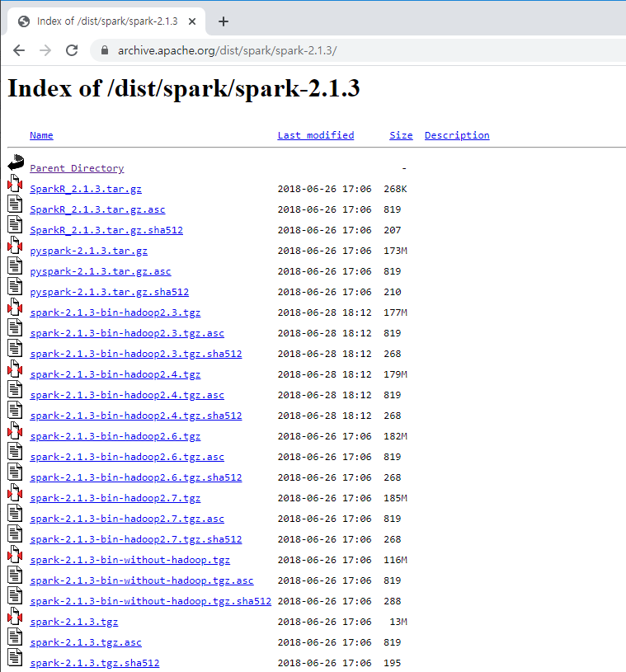Click archive icon beside spark-2.1.3-bin-hadoop2.7.tgz

point(15,492)
